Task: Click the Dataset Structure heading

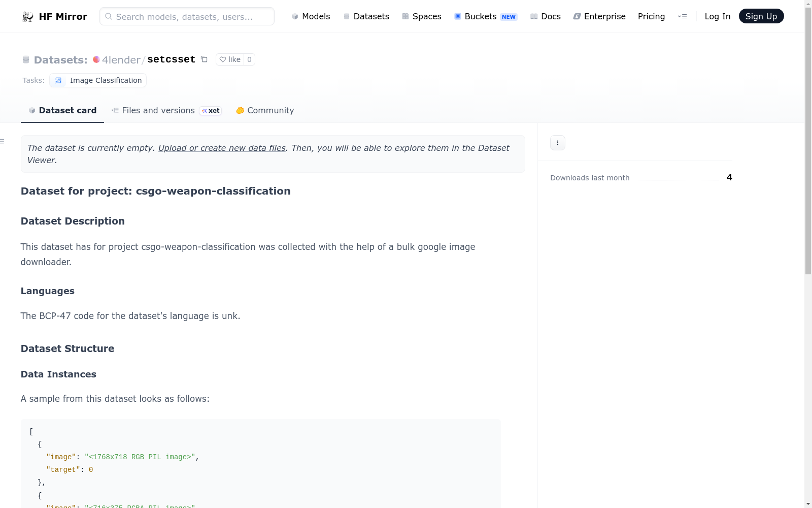Action: pos(67,348)
